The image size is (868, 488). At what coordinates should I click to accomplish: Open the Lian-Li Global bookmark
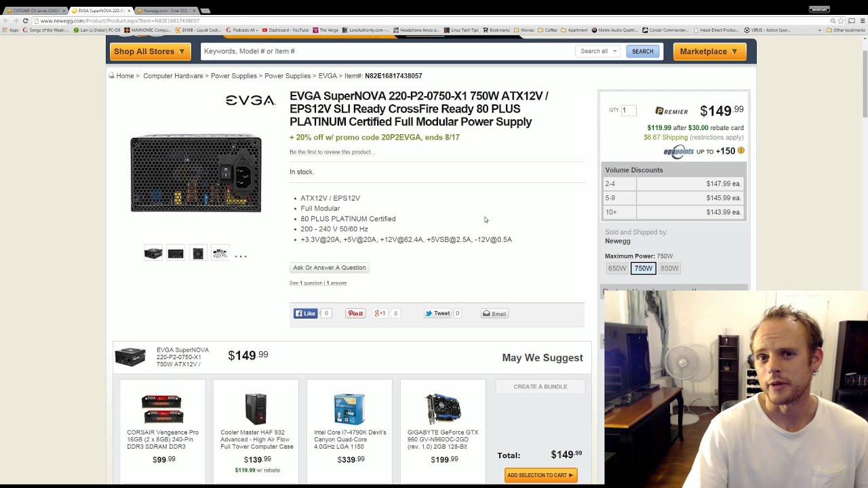pyautogui.click(x=96, y=30)
